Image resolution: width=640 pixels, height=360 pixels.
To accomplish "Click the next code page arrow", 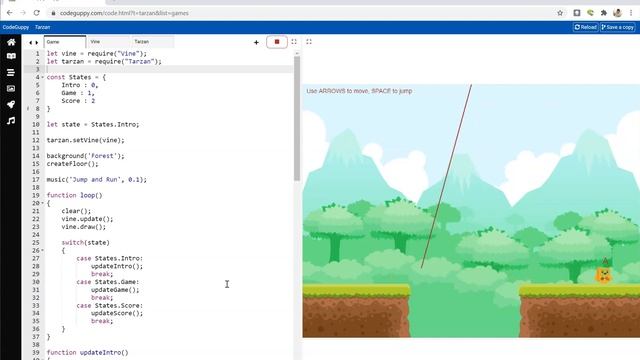I will [37, 42].
